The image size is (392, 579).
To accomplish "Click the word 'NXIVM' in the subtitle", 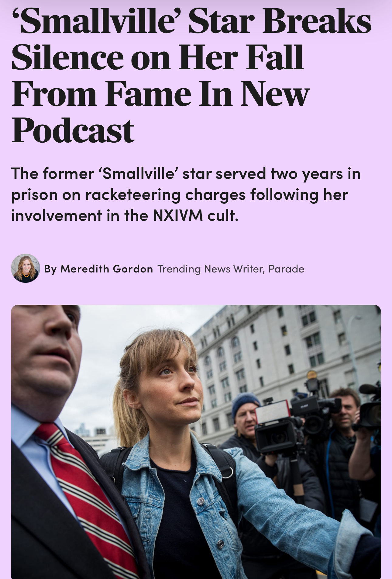I will click(x=178, y=216).
